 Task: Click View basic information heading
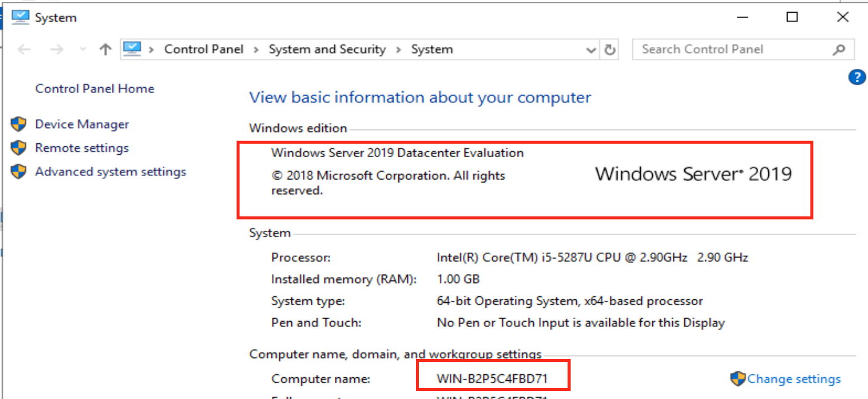tap(420, 97)
